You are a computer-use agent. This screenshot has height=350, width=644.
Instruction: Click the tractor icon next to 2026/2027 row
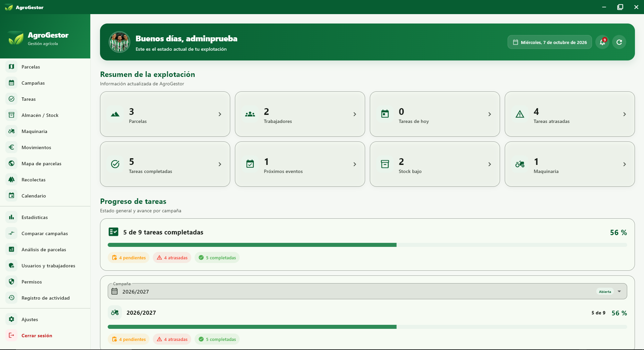pyautogui.click(x=115, y=312)
